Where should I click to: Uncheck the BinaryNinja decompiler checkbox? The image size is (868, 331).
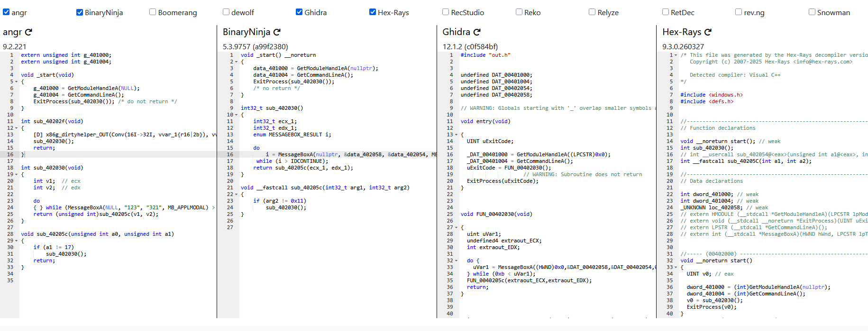[80, 12]
